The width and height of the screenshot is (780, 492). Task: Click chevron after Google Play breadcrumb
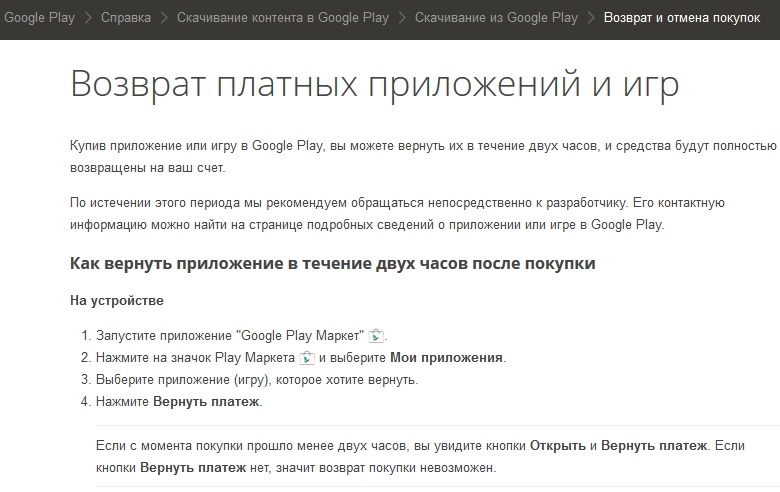point(88,18)
